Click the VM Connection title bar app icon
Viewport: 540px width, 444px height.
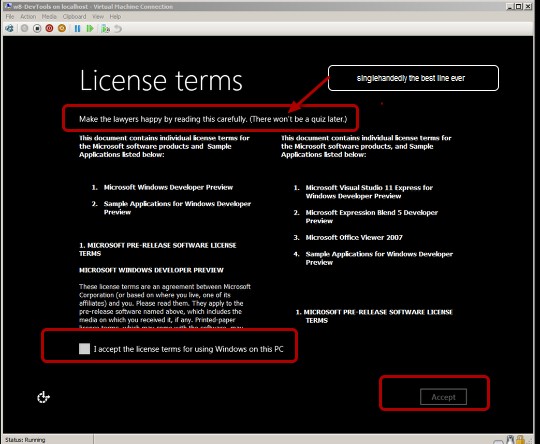8,6
